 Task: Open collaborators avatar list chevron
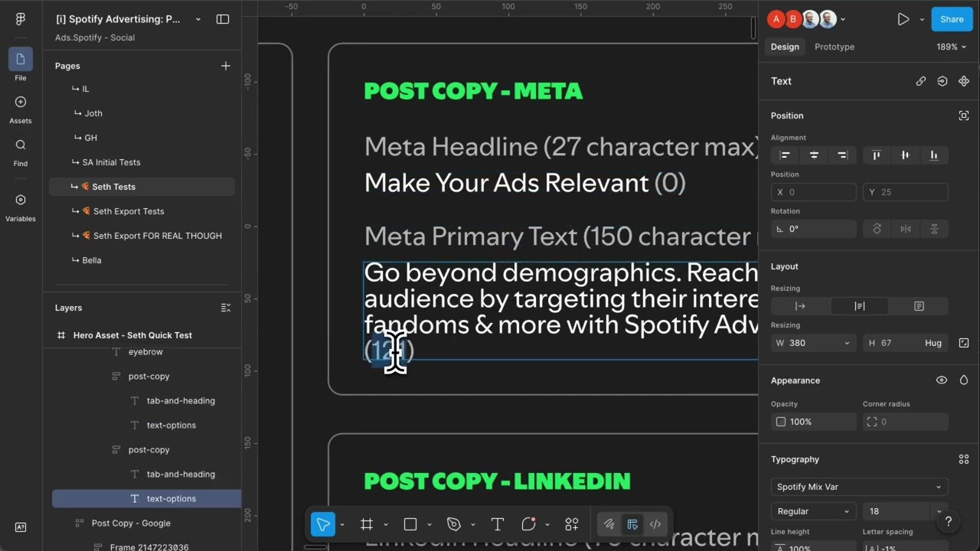tap(843, 20)
